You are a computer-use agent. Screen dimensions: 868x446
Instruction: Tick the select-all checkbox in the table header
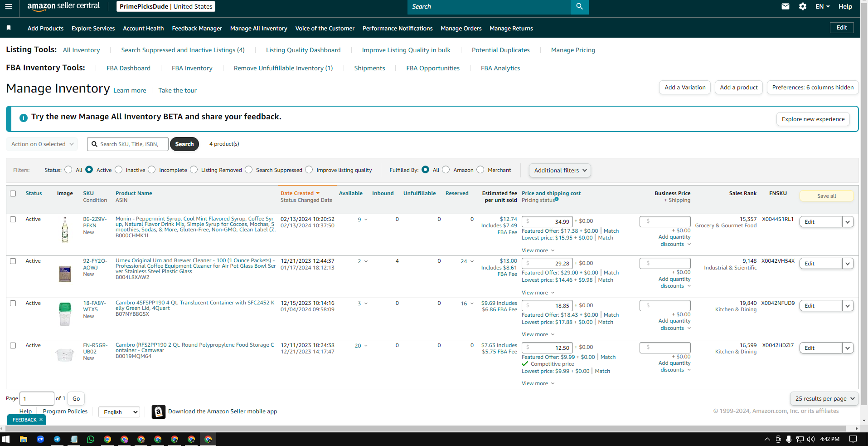tap(13, 193)
